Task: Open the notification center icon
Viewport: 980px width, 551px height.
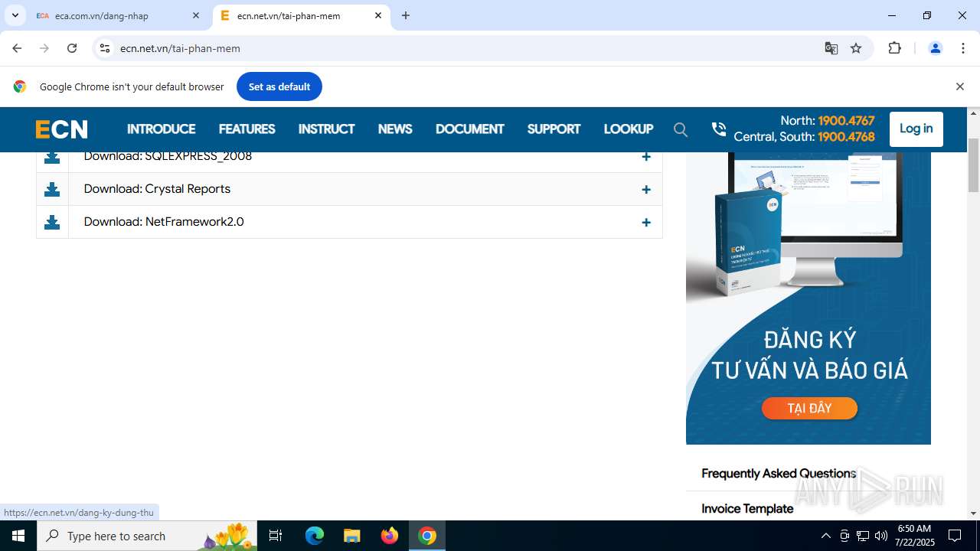Action: tap(955, 536)
